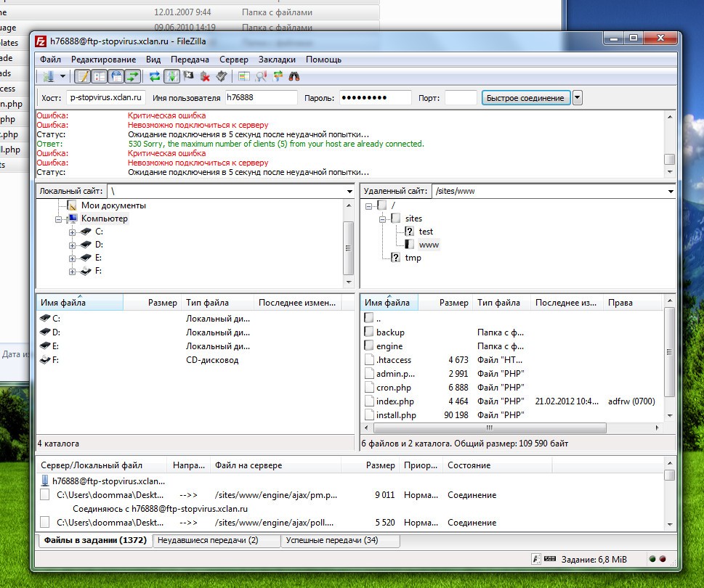This screenshot has width=704, height=588.
Task: Click the FileZilla title bar logo
Action: (x=41, y=41)
